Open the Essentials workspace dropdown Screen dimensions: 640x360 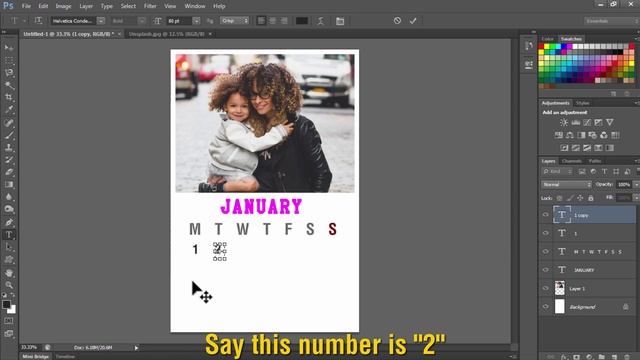pyautogui.click(x=611, y=21)
